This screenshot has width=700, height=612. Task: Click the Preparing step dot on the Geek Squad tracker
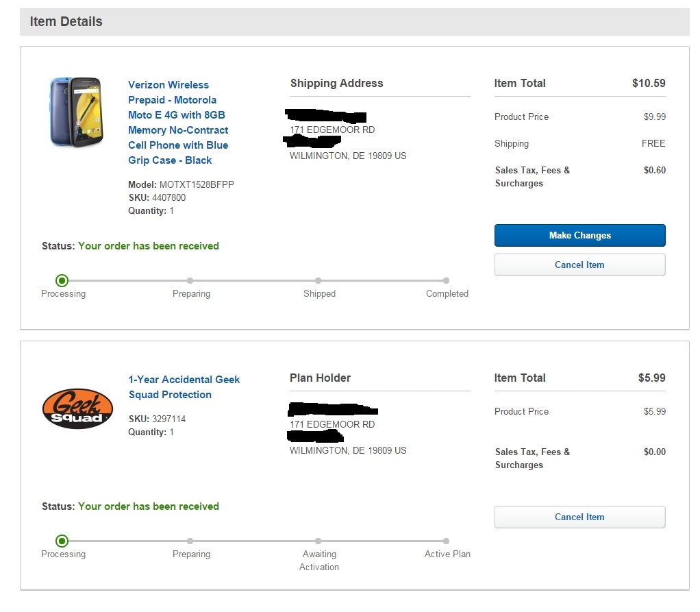tap(190, 541)
